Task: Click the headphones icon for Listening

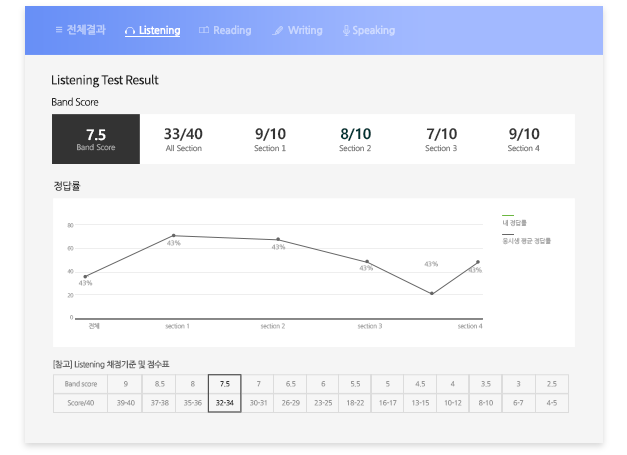Action: pos(130,31)
